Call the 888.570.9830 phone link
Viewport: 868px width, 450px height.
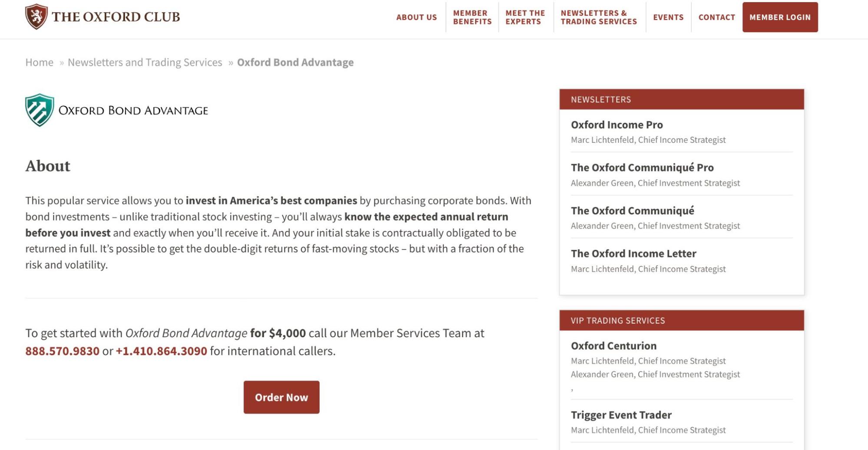click(x=63, y=351)
